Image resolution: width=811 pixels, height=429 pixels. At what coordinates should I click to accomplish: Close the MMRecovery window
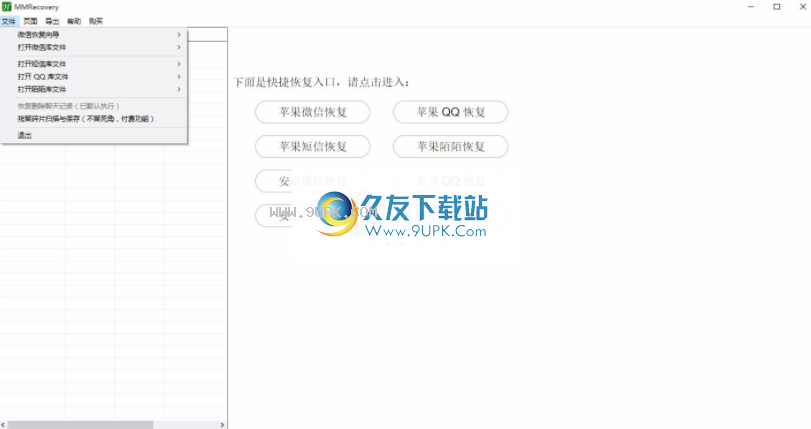pos(803,7)
